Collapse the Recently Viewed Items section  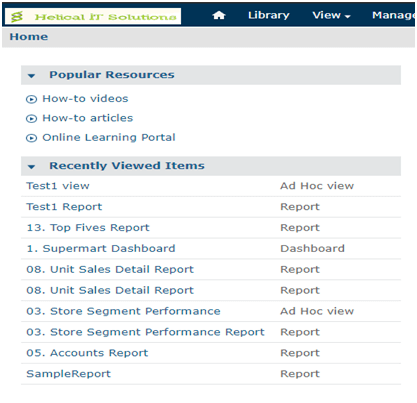31,167
